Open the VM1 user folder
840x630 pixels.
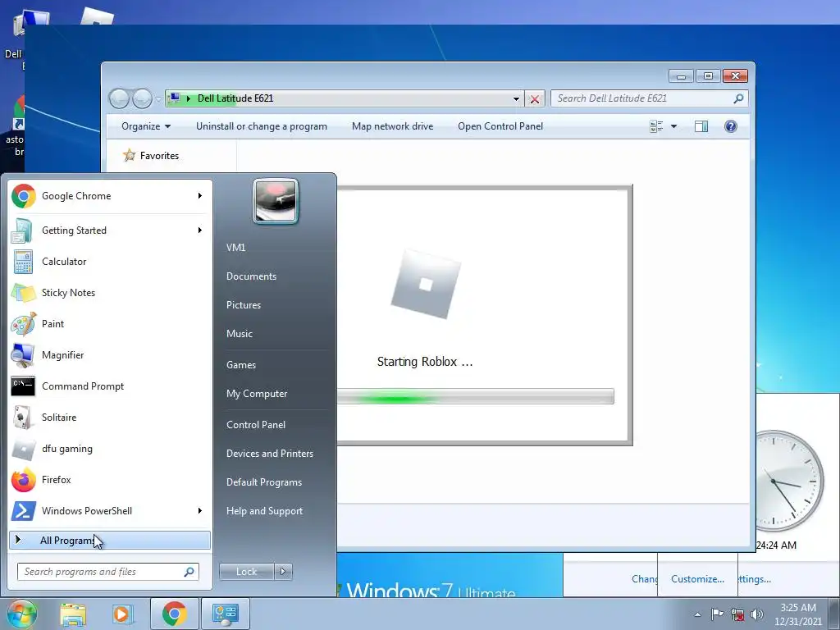tap(235, 248)
